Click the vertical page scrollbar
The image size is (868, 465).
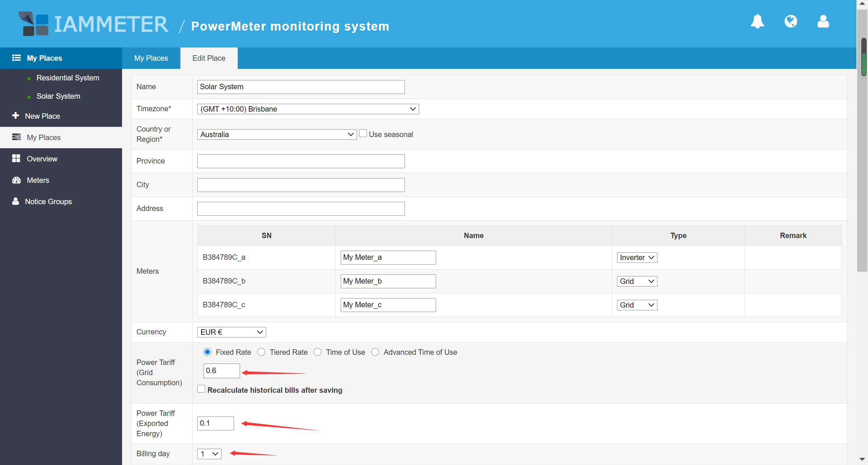pyautogui.click(x=862, y=170)
